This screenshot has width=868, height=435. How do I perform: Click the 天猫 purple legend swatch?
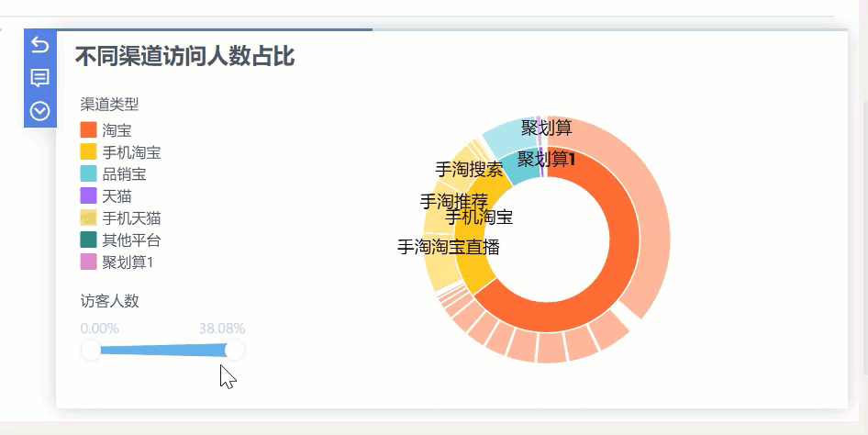coord(89,196)
